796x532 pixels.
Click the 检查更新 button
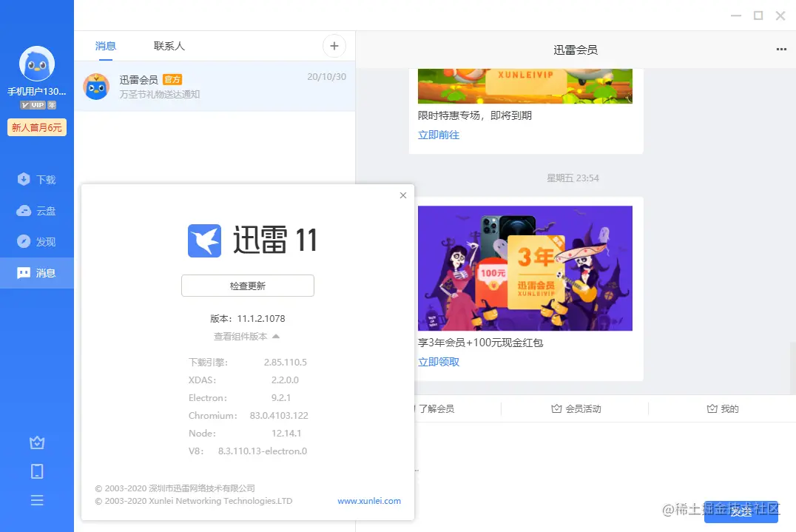[248, 286]
